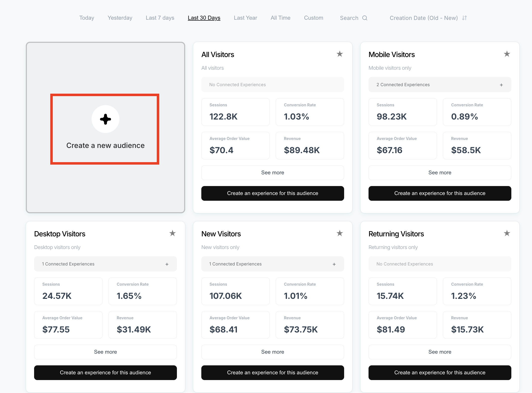Viewport: 532px width, 393px height.
Task: Expand Mobile Visitors' 2 Connected Experiences
Action: click(501, 85)
